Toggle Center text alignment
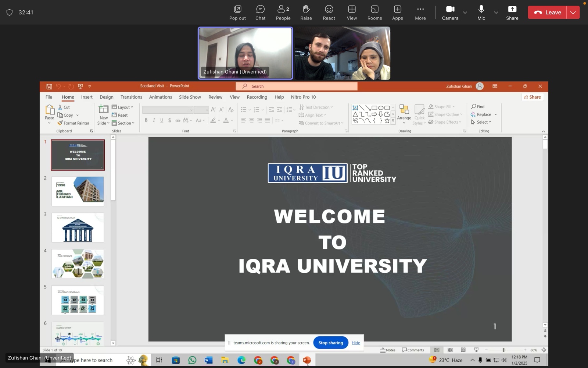This screenshot has width=588, height=368. tap(251, 120)
